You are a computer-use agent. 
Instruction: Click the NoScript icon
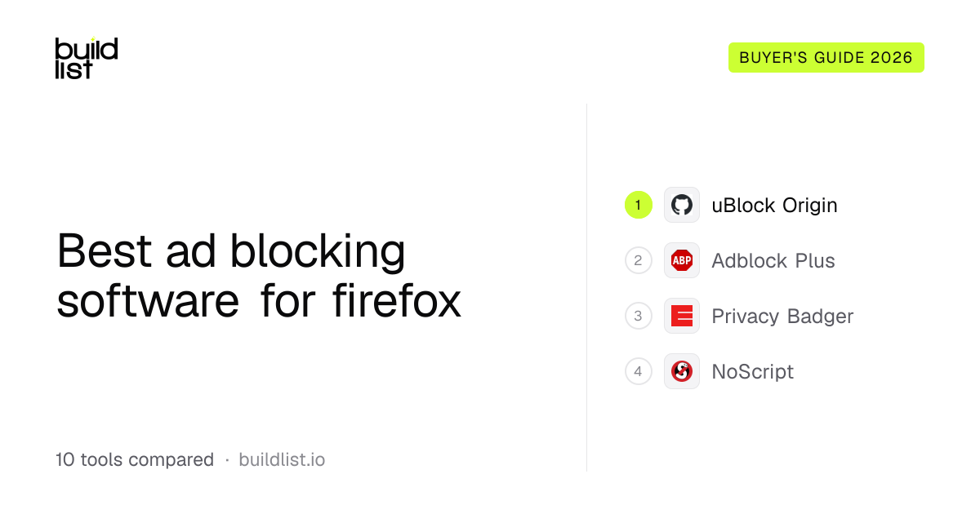(x=682, y=371)
